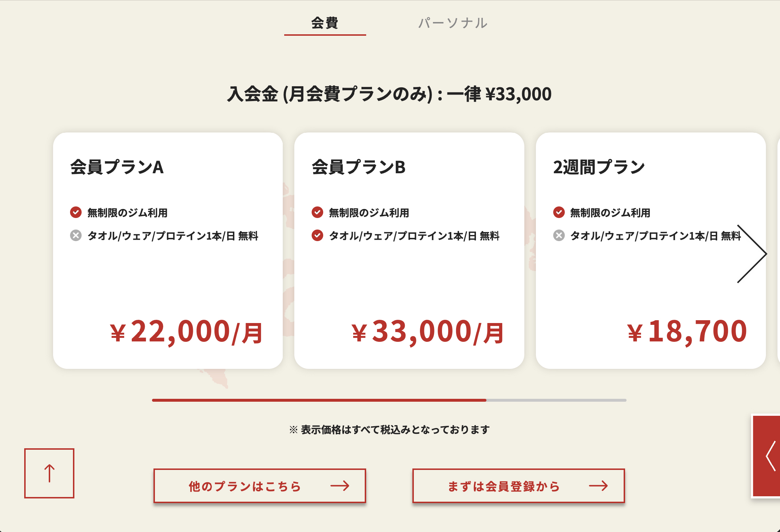Select the 会員プランA card title
780x532 pixels.
point(117,167)
